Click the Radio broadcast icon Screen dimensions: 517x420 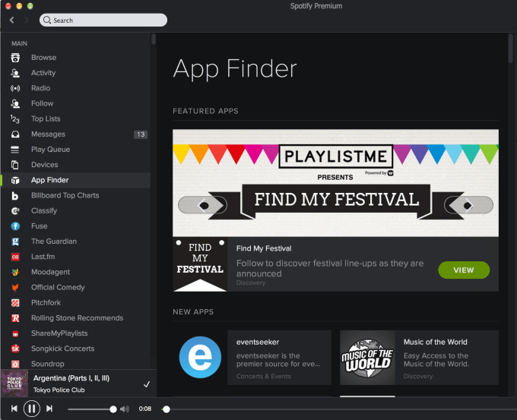point(15,88)
